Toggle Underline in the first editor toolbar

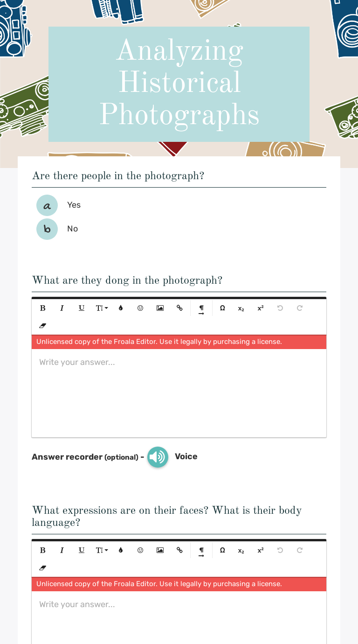[82, 308]
